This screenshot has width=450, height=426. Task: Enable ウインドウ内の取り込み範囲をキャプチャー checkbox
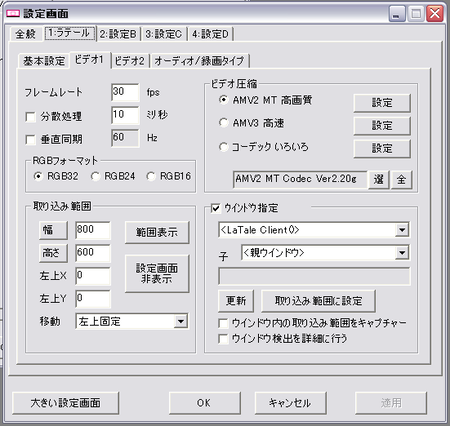point(223,323)
